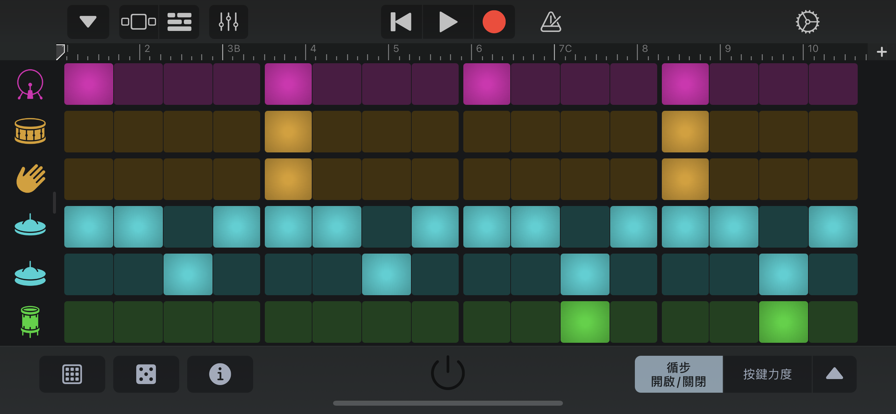The width and height of the screenshot is (896, 414).
Task: Start playback with the Play button
Action: pos(448,22)
